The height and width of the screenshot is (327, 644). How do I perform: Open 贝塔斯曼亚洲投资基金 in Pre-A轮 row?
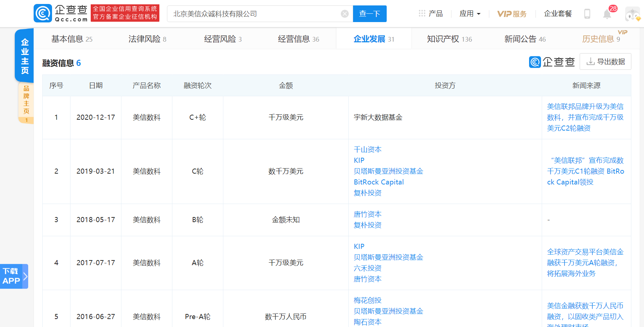(388, 311)
